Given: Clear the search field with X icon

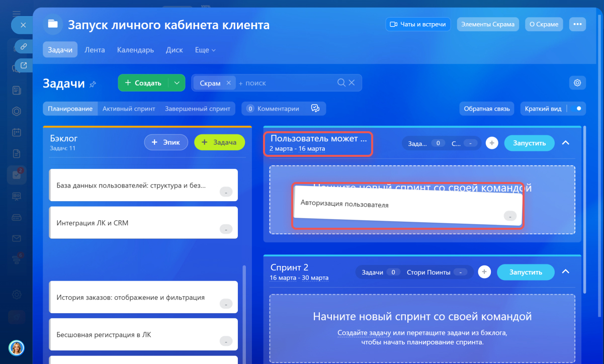Looking at the screenshot, I should point(352,83).
